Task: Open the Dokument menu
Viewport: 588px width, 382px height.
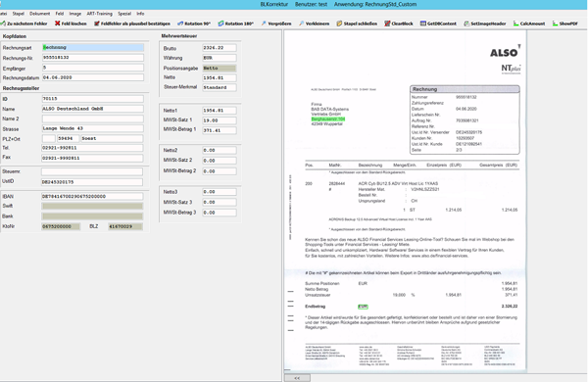Action: [40, 14]
